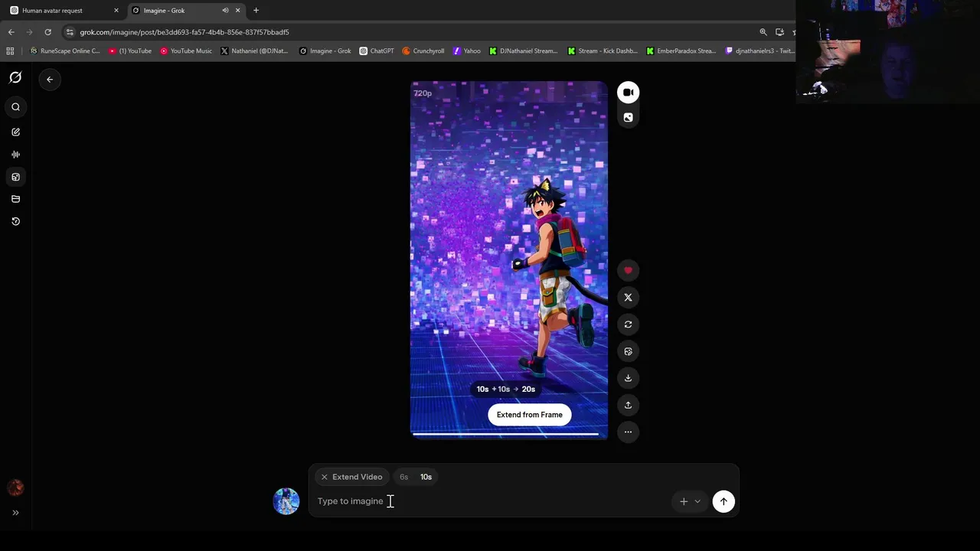The height and width of the screenshot is (551, 980).
Task: Open the dropdown chevron beside the plus
Action: click(697, 501)
